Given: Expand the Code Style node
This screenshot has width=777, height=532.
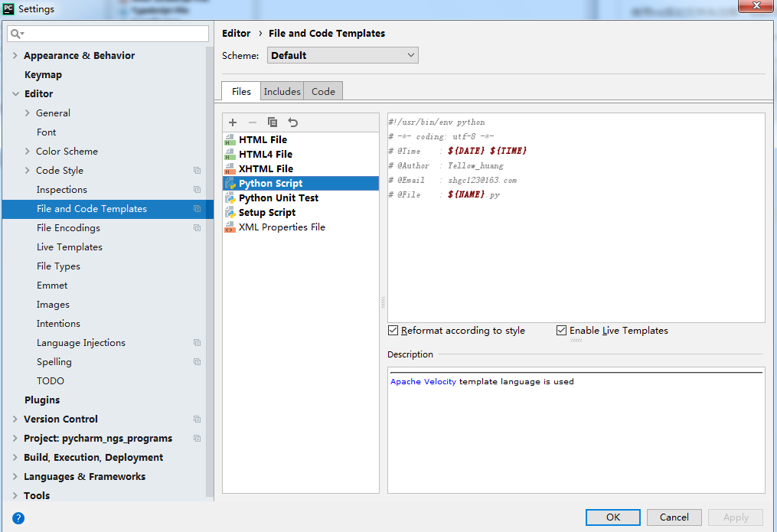Looking at the screenshot, I should pos(28,171).
